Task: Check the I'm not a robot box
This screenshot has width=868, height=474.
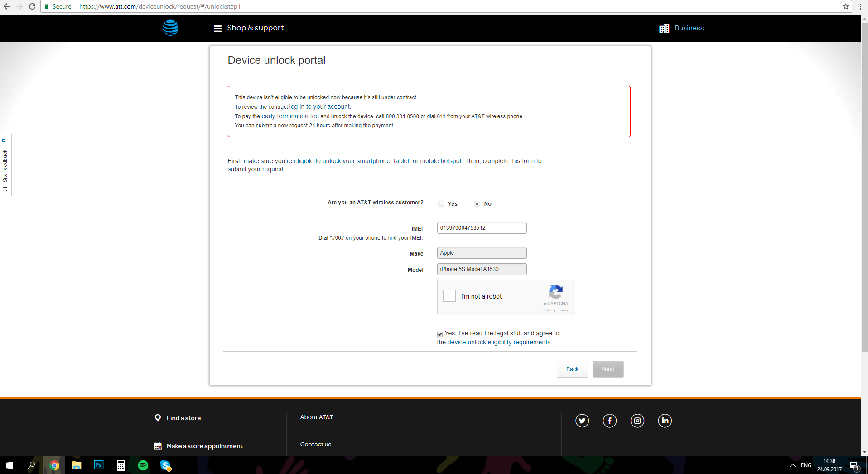Action: click(449, 296)
